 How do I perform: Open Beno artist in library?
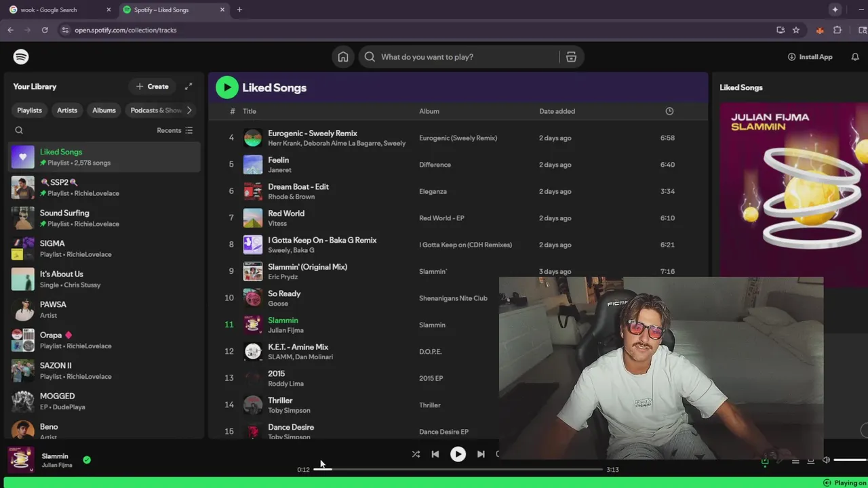105,429
